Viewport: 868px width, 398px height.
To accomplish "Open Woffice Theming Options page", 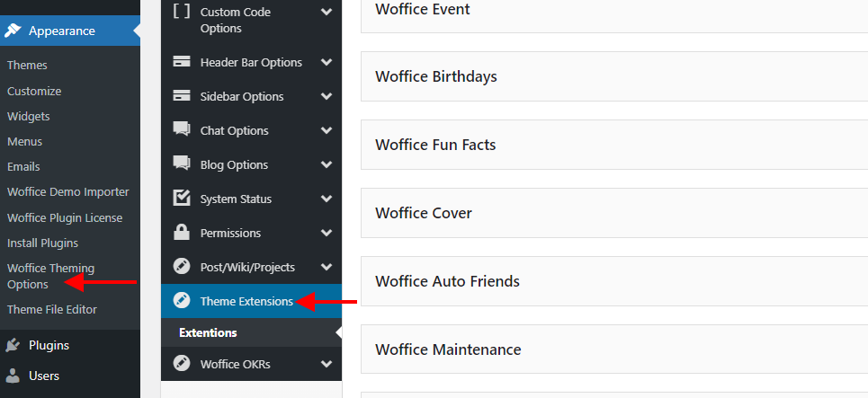I will [x=50, y=276].
